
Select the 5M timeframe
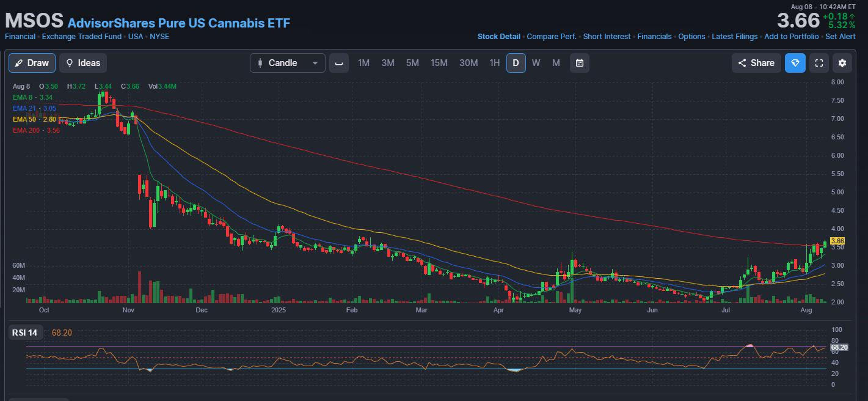click(412, 63)
